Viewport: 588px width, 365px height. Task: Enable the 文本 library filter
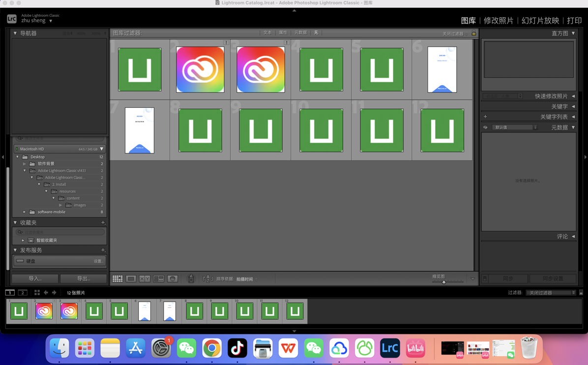pos(267,32)
